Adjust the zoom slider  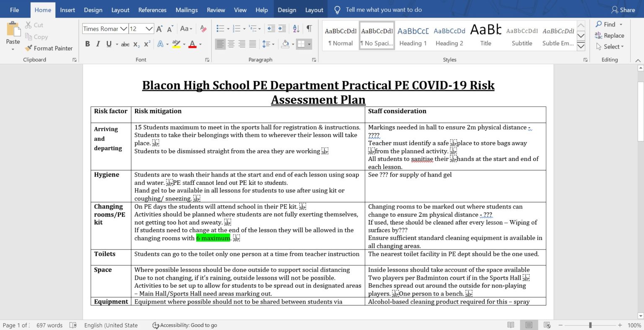(590, 325)
